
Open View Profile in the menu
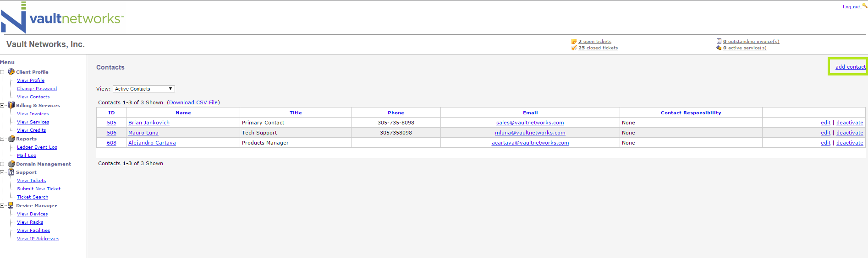[x=31, y=81]
